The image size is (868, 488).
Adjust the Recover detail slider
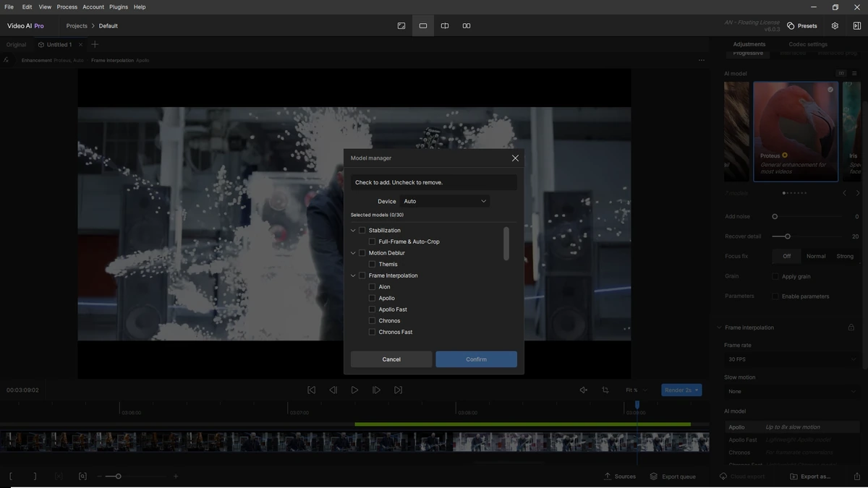point(788,236)
